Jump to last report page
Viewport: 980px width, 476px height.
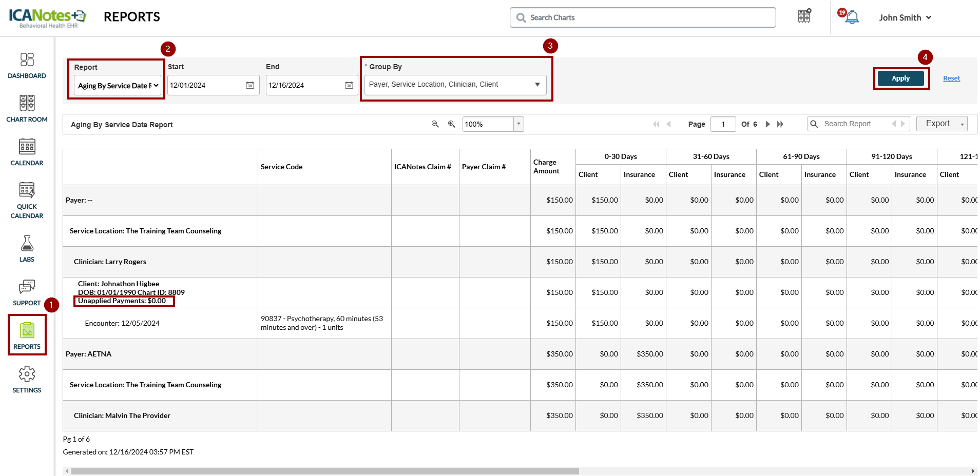tap(780, 124)
